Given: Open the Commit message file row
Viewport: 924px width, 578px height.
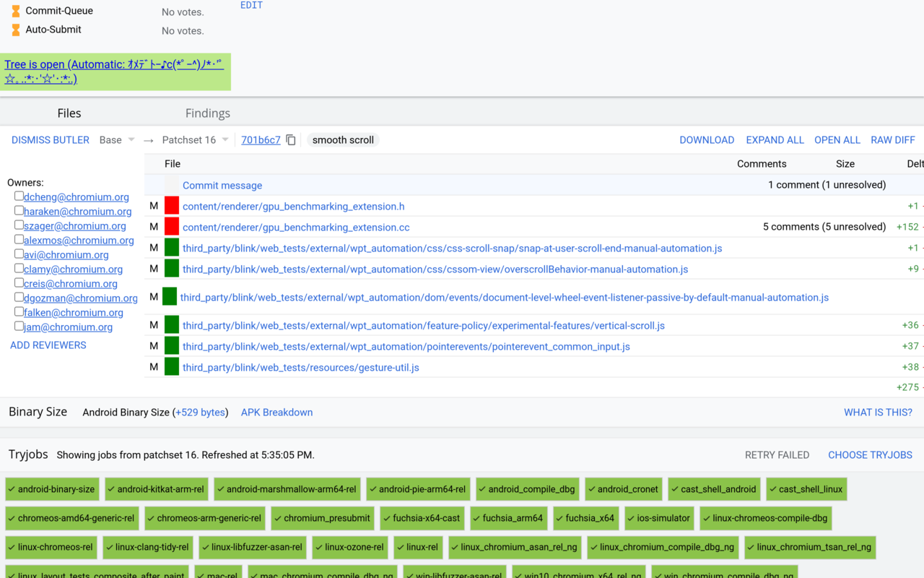Looking at the screenshot, I should [x=222, y=186].
